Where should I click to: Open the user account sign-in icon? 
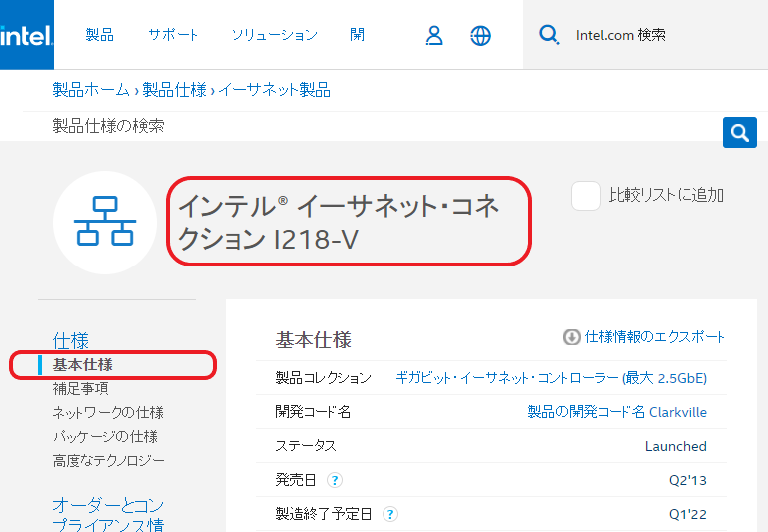[x=434, y=35]
